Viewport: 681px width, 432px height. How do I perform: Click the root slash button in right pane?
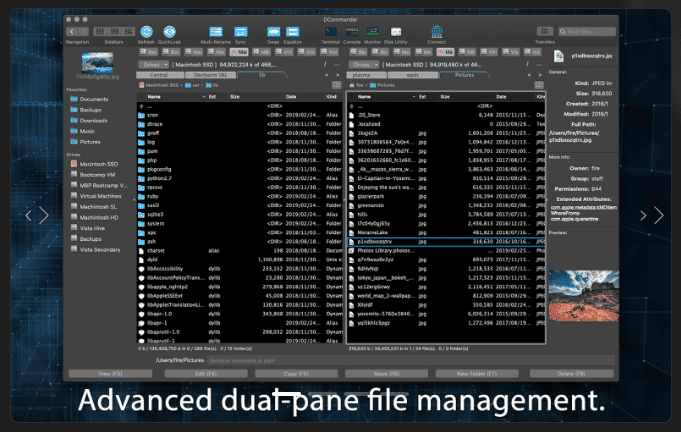[528, 64]
